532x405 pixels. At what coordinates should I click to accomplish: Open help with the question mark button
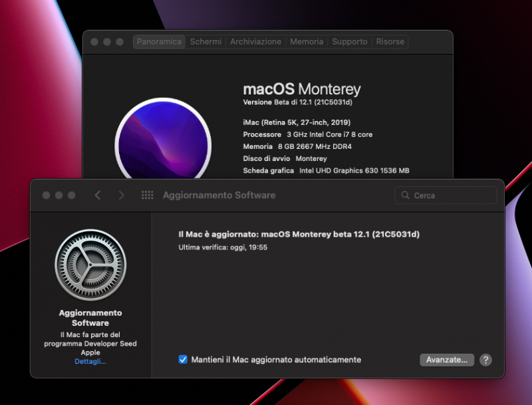click(x=485, y=360)
